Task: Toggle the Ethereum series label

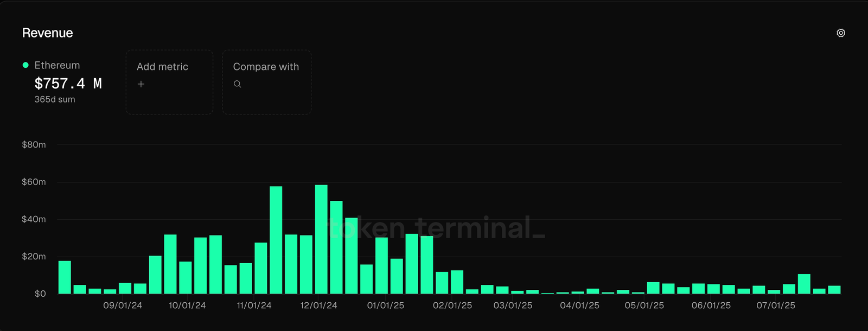Action: (x=57, y=65)
